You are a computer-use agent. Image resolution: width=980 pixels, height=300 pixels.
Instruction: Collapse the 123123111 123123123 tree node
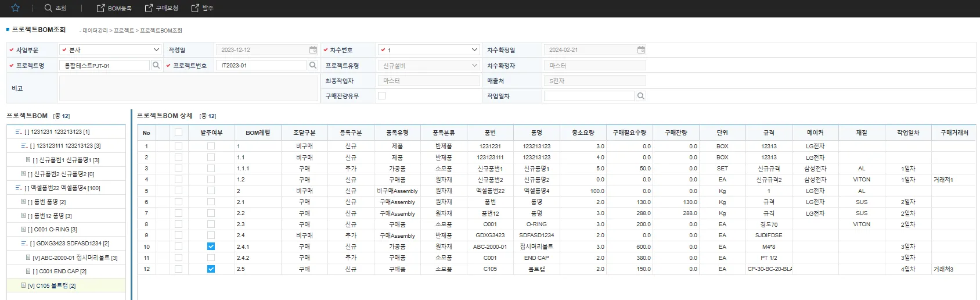pos(24,146)
